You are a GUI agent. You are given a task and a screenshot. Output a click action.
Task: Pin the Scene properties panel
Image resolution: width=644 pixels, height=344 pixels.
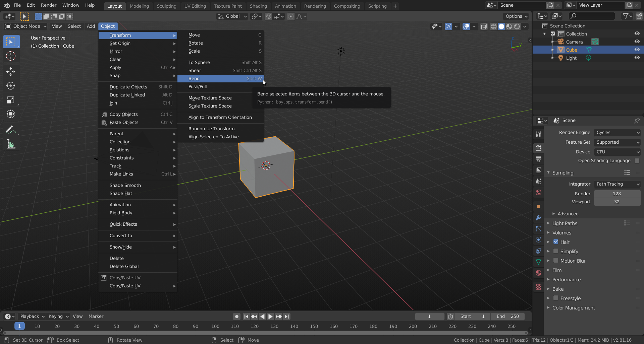click(637, 120)
